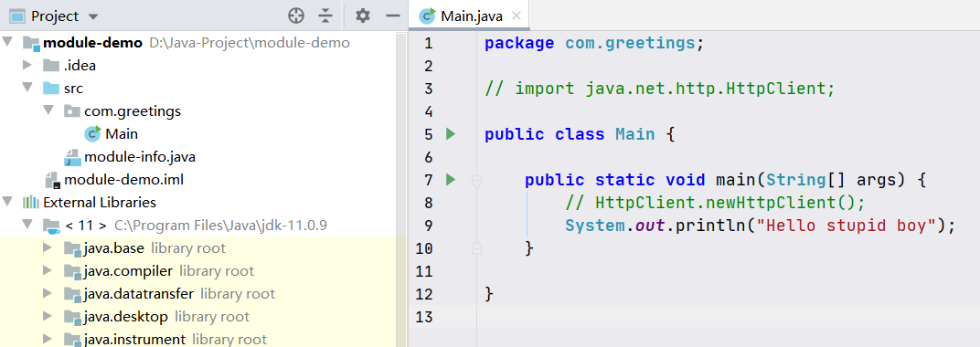Click the java.desktop library folder icon
Image resolution: width=980 pixels, height=347 pixels.
tap(72, 317)
